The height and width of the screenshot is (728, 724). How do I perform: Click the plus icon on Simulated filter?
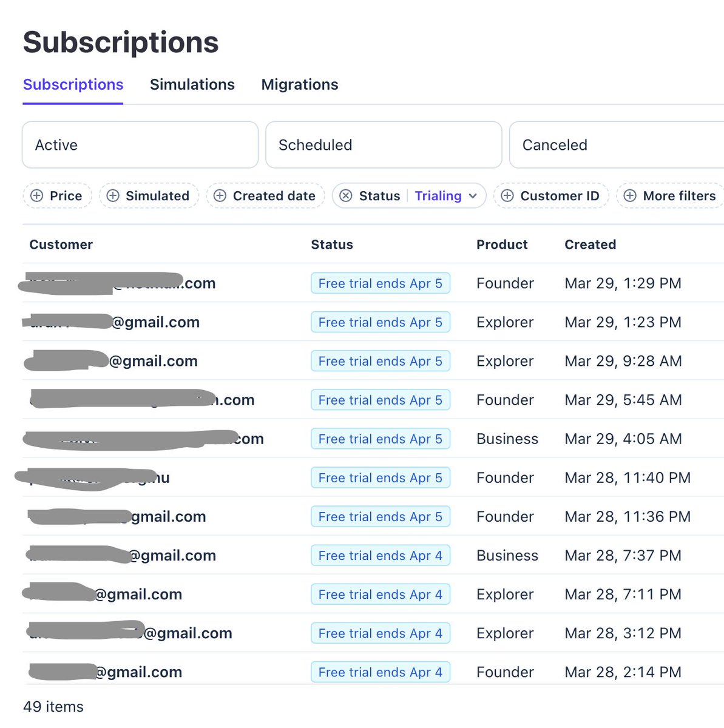tap(113, 195)
